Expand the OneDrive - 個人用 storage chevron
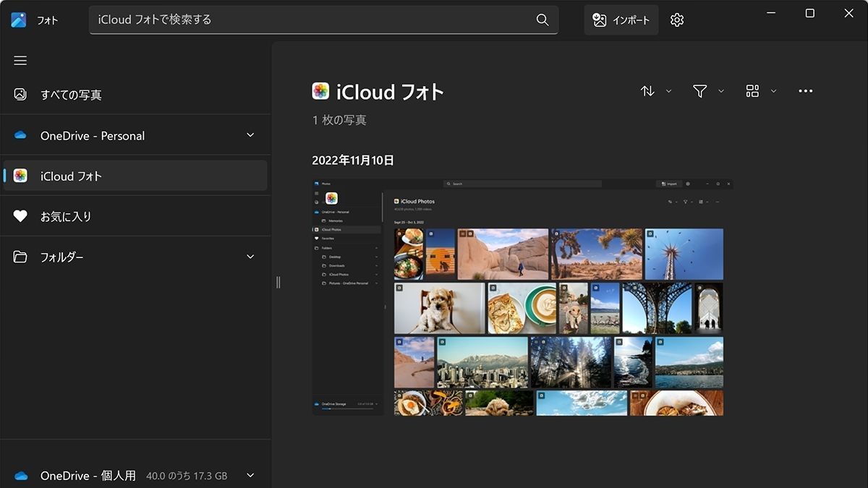Viewport: 868px width, 488px height. pos(250,475)
